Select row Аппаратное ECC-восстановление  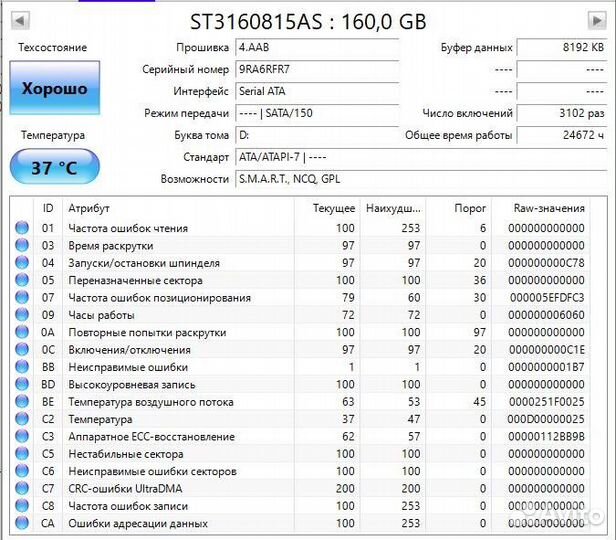click(301, 436)
